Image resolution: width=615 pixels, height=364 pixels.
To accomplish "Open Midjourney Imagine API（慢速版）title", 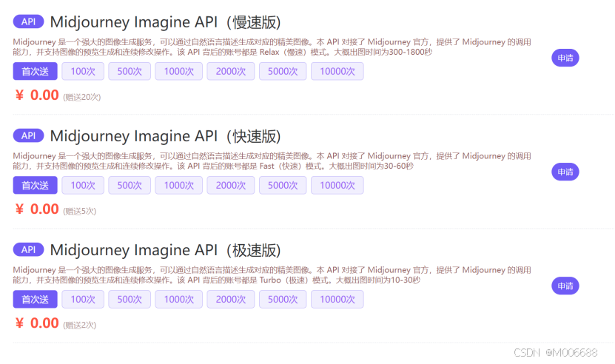I will coord(166,22).
